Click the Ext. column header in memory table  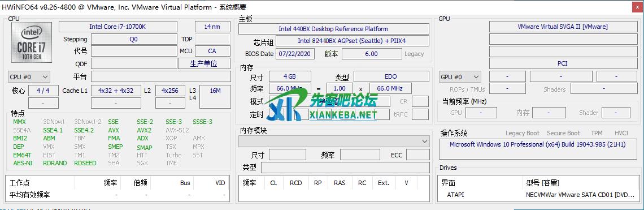(x=384, y=183)
